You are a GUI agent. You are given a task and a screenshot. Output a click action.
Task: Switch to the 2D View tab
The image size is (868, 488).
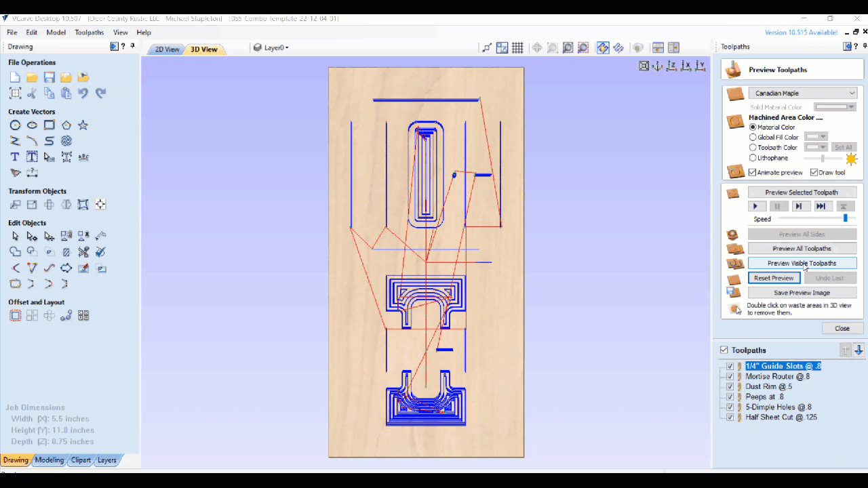tap(165, 49)
